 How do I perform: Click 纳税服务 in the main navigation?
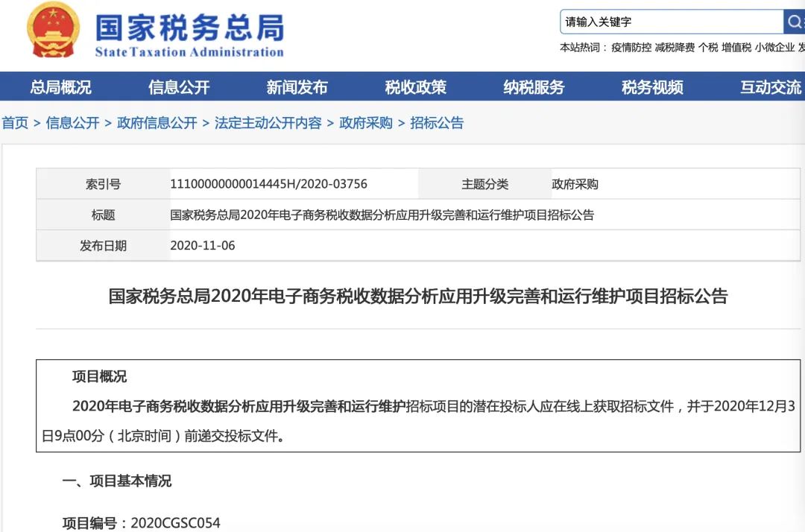coord(534,87)
